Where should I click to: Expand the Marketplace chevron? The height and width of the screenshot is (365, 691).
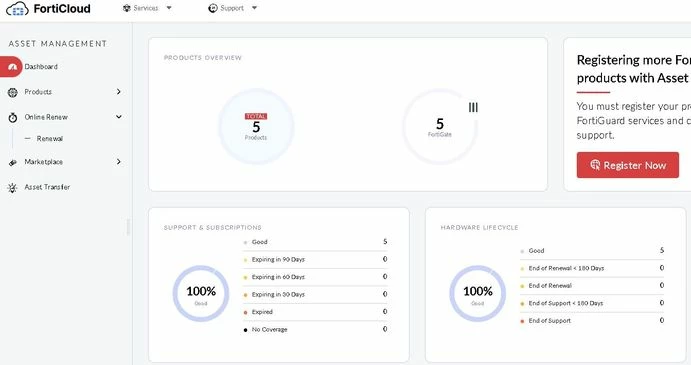[119, 162]
